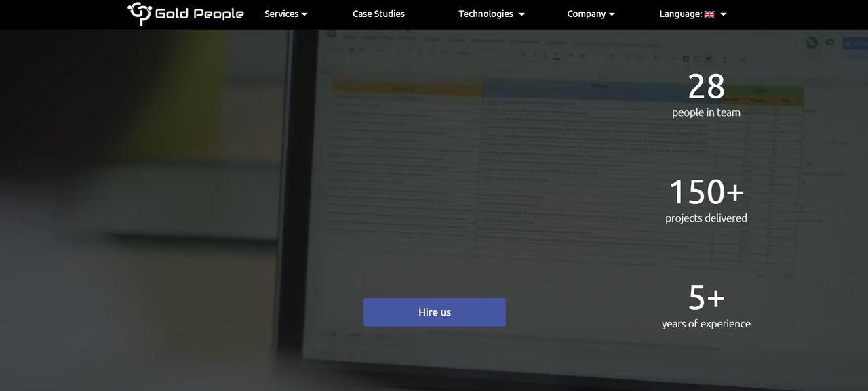Click the '28' team count number
Screen dimensions: 868x391
(706, 87)
